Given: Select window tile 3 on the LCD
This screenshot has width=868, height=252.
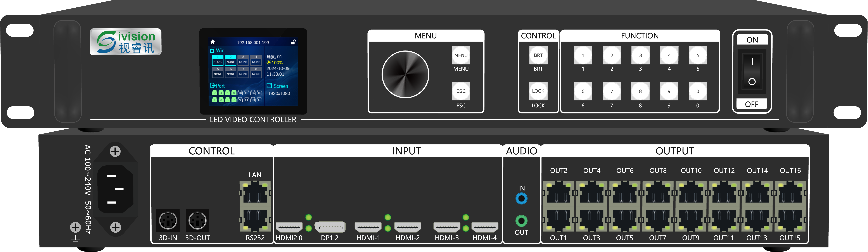Looking at the screenshot, I should click(243, 61).
